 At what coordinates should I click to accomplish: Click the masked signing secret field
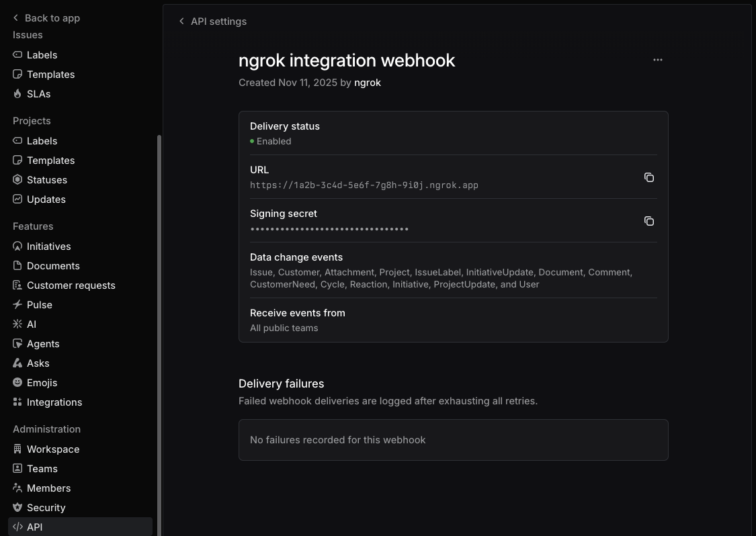329,230
